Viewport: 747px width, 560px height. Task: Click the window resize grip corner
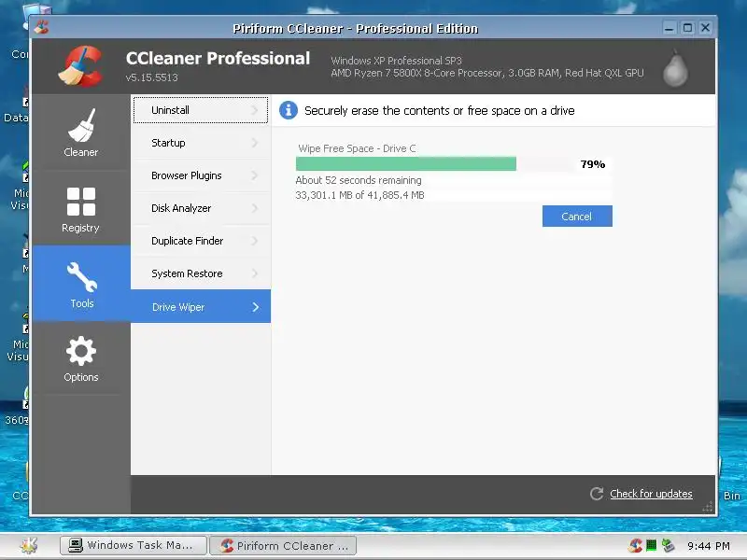click(x=708, y=507)
